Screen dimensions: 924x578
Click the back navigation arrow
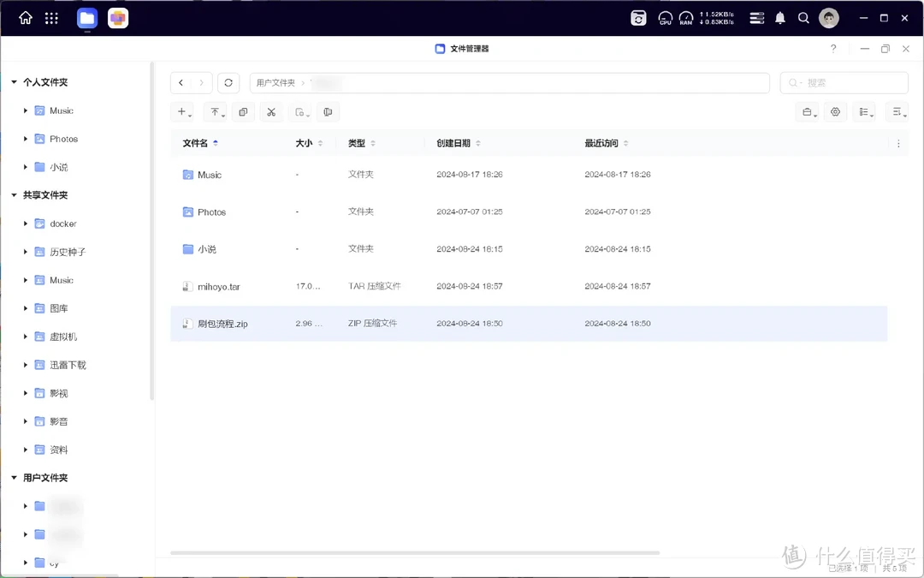click(181, 83)
